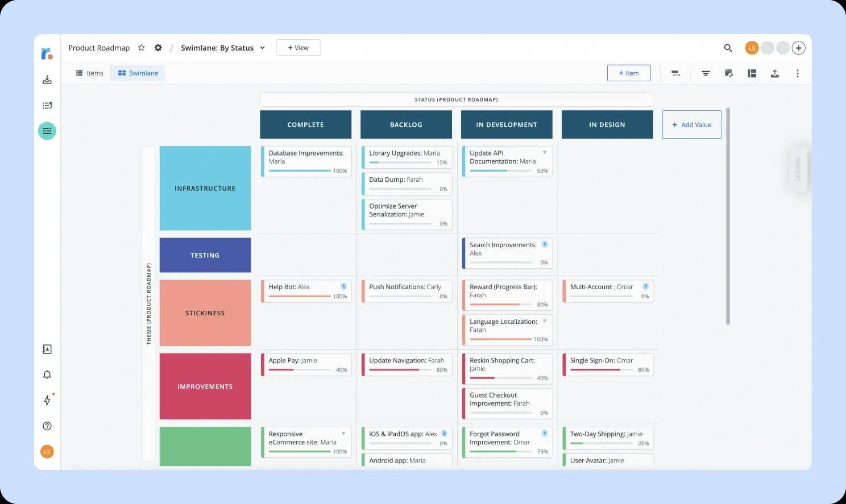Click the Infrastructure theme swatch
846x504 pixels.
pyautogui.click(x=205, y=188)
